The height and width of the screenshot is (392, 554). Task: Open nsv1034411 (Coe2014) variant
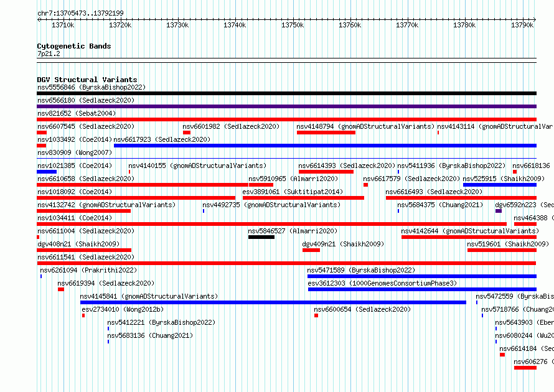point(75,218)
